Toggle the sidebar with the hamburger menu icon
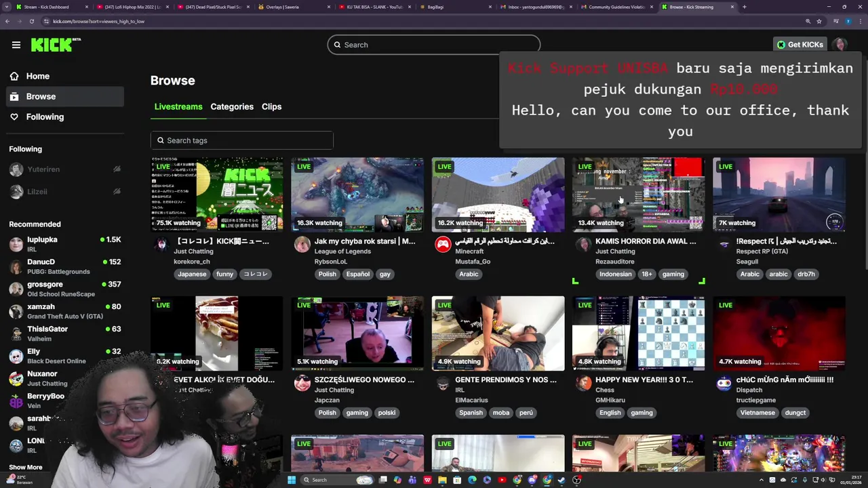This screenshot has height=488, width=868. [x=16, y=45]
